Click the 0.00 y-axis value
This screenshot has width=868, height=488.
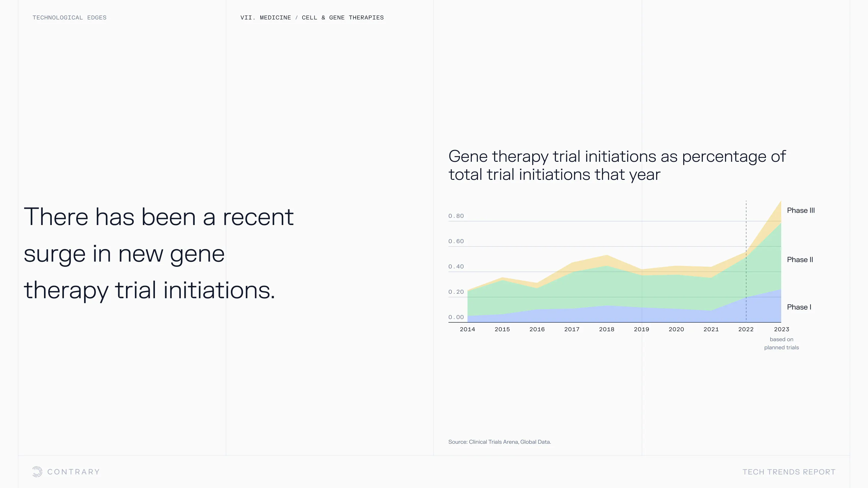pyautogui.click(x=456, y=317)
